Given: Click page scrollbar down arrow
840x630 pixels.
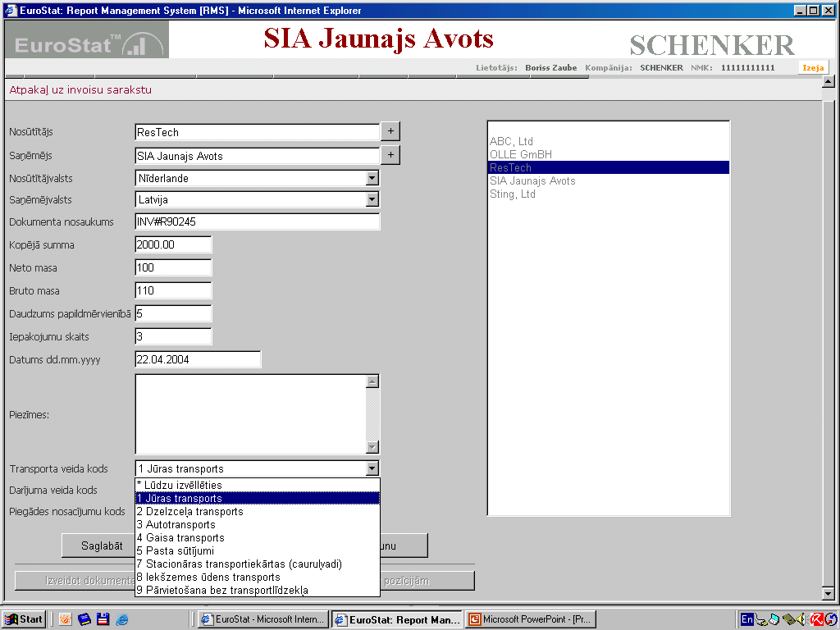Looking at the screenshot, I should pos(829,594).
